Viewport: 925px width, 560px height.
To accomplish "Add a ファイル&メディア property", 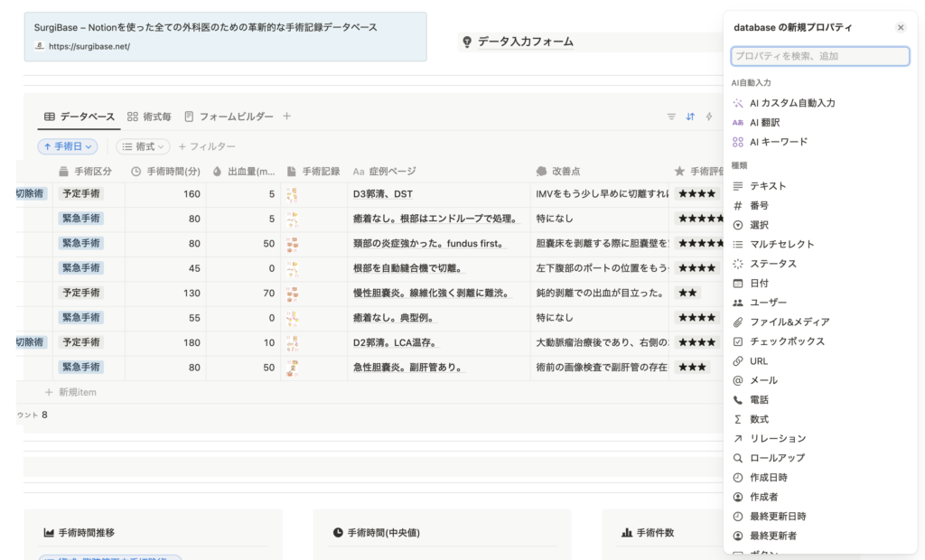I will tap(820, 322).
